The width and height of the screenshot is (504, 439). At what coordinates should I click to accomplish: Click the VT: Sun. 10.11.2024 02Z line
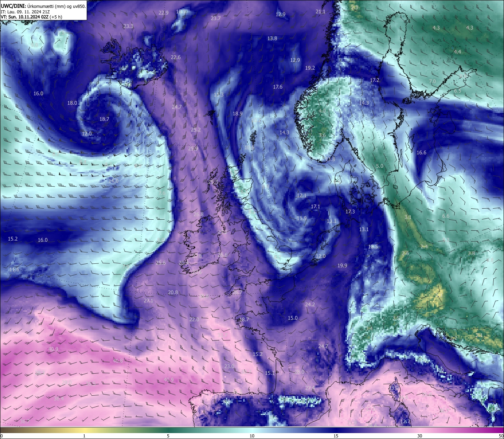[31, 17]
